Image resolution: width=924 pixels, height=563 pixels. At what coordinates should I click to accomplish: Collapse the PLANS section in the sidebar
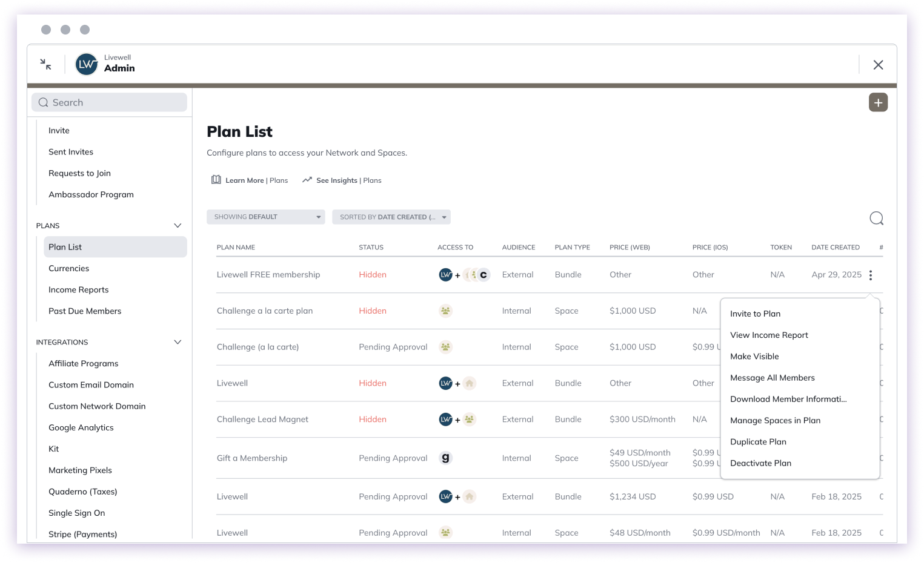click(x=178, y=225)
